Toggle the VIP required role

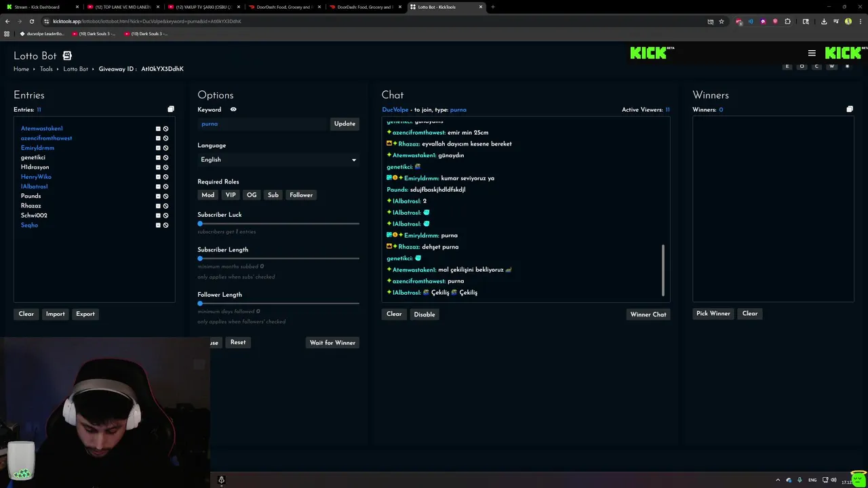tap(231, 195)
